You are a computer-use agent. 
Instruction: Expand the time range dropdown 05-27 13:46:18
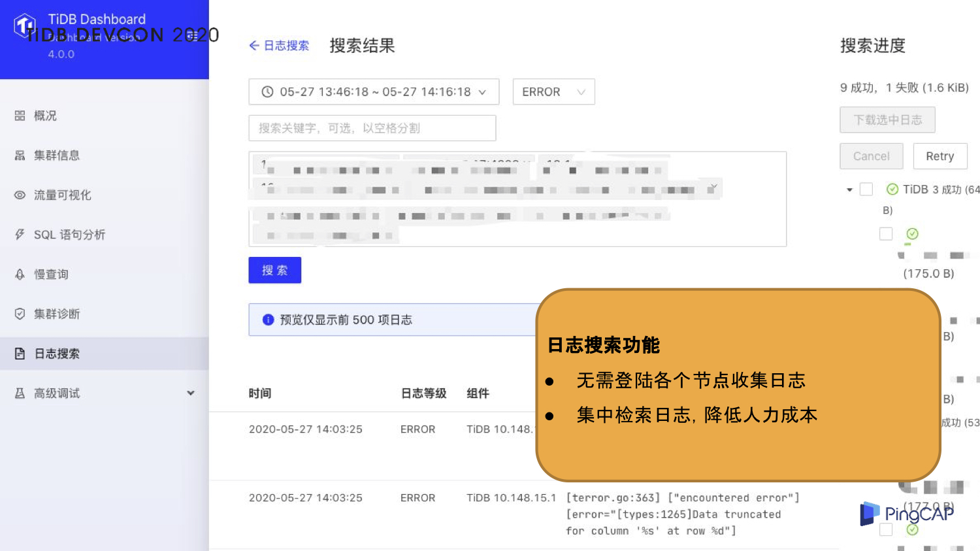click(x=374, y=92)
